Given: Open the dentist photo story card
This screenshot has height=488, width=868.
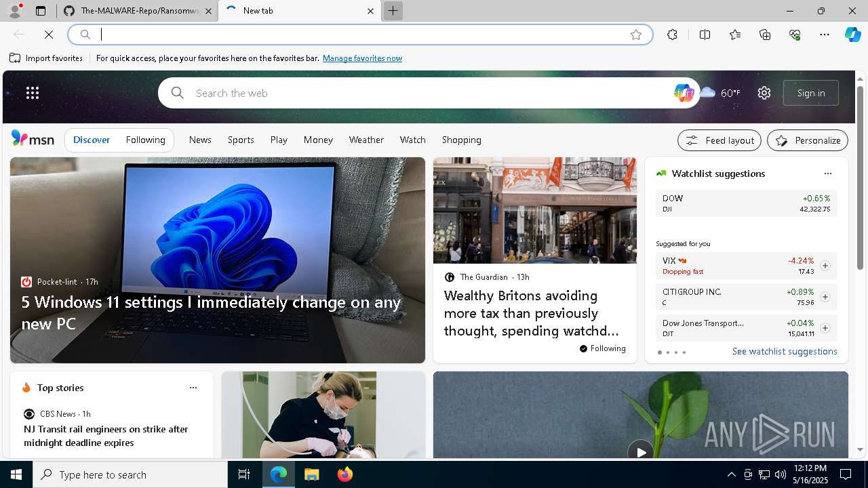Looking at the screenshot, I should (323, 415).
